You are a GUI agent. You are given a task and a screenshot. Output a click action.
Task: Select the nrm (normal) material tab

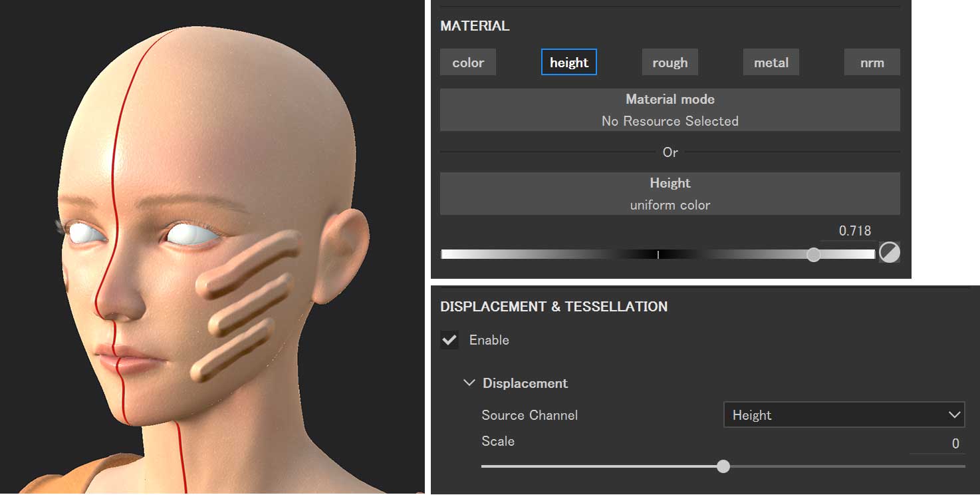click(x=872, y=62)
